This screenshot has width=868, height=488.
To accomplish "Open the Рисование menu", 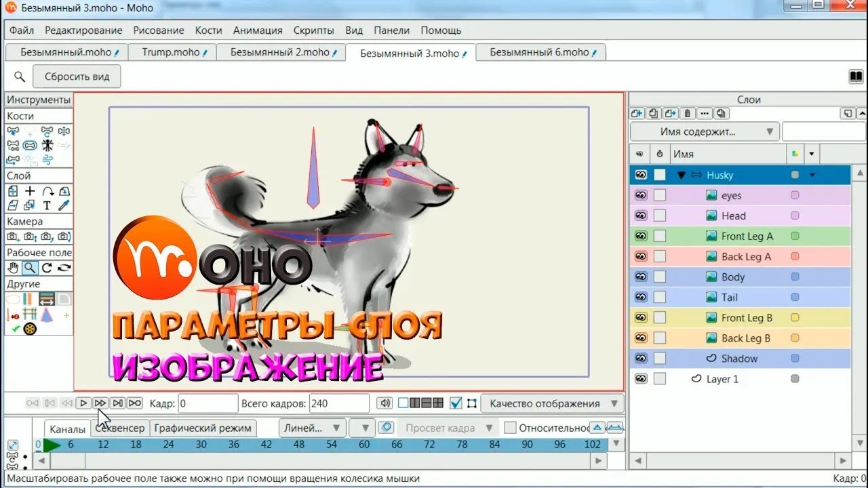I will [159, 30].
